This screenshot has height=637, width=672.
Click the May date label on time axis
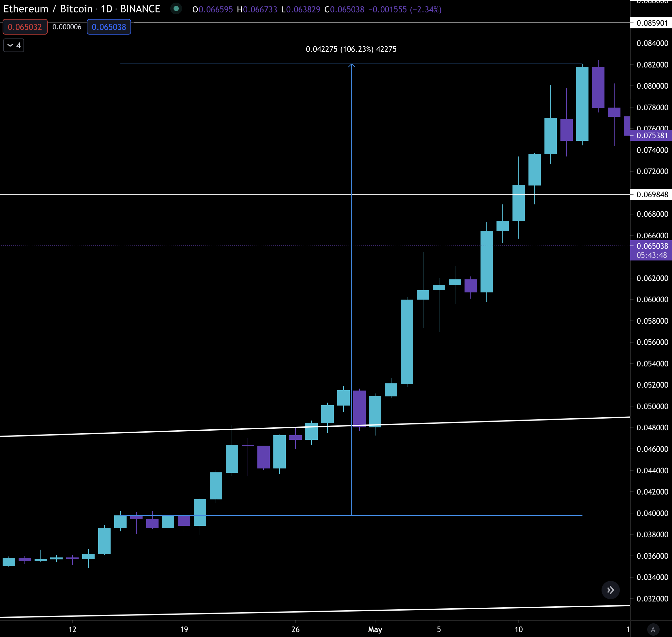[x=375, y=629]
